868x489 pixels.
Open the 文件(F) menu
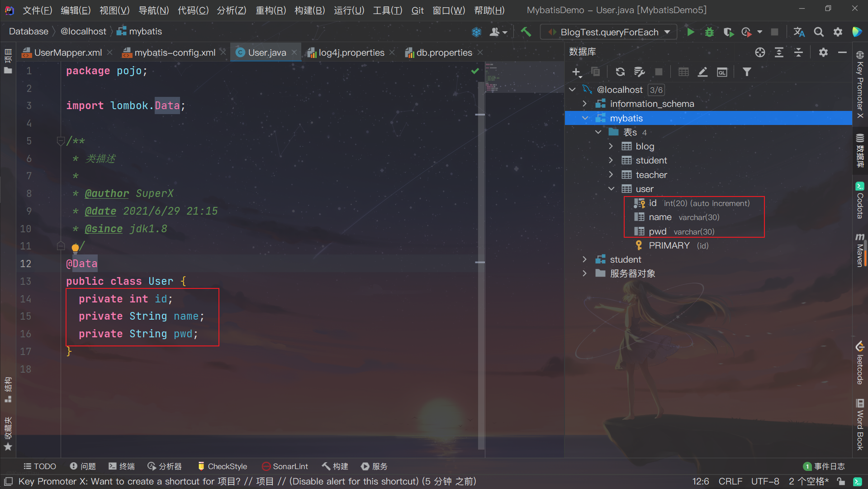click(x=38, y=10)
